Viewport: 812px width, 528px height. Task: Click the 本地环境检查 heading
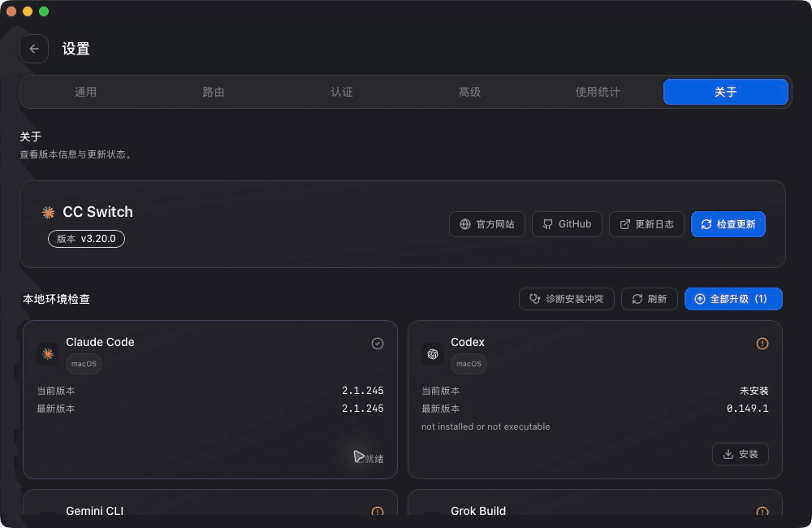[x=57, y=299]
